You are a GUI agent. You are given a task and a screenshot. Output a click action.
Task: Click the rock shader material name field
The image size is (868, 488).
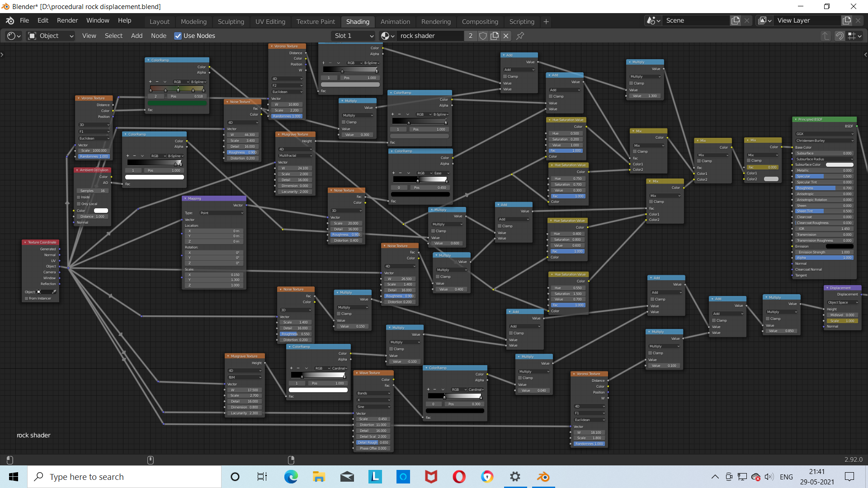(430, 36)
